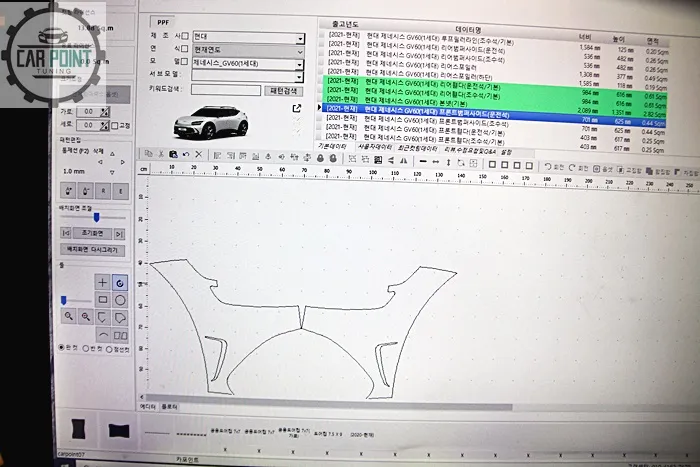Switch to the 사용자데이터 tab
Image resolution: width=700 pixels, height=467 pixels.
[375, 147]
